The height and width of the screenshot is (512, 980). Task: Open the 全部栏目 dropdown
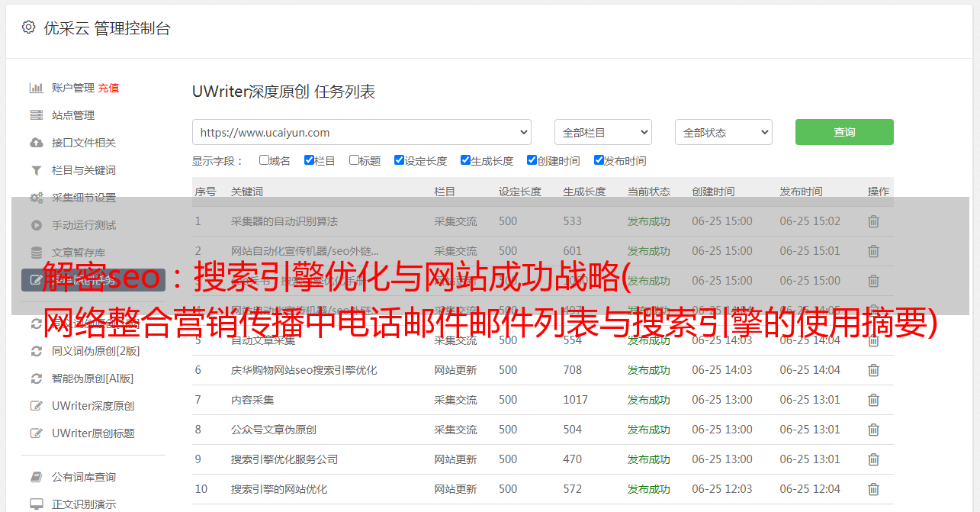click(603, 132)
